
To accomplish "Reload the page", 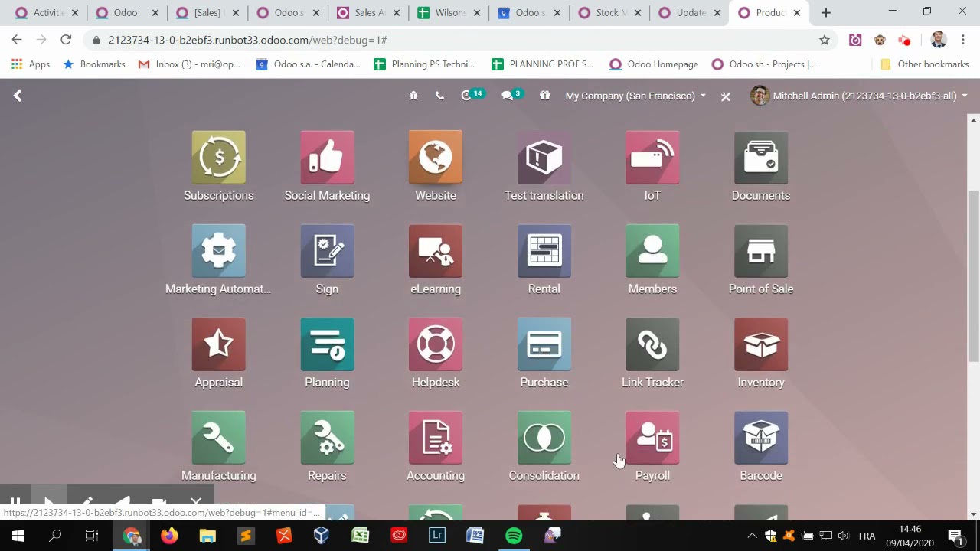I will click(x=66, y=40).
